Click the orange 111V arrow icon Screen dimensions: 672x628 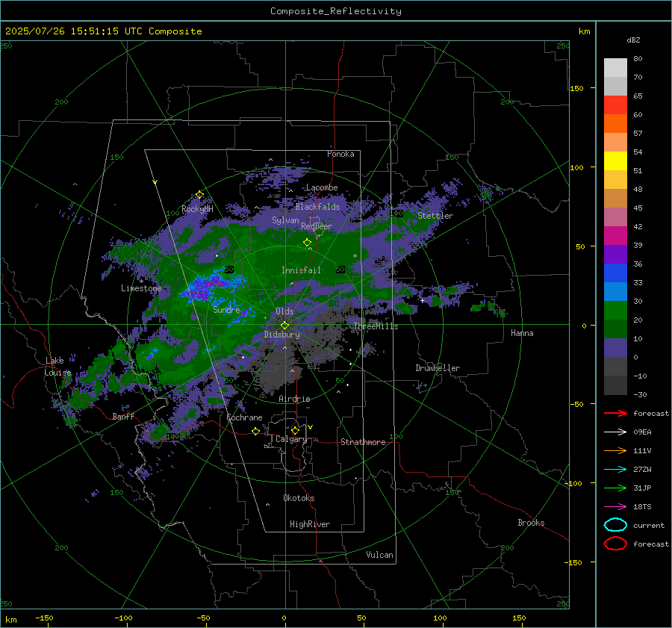(615, 450)
